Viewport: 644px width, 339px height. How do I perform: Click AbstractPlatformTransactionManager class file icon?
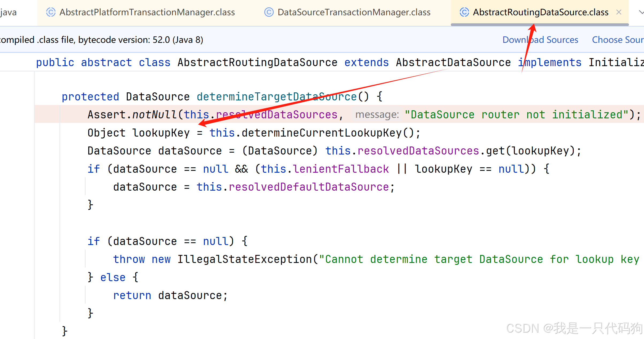click(x=51, y=12)
